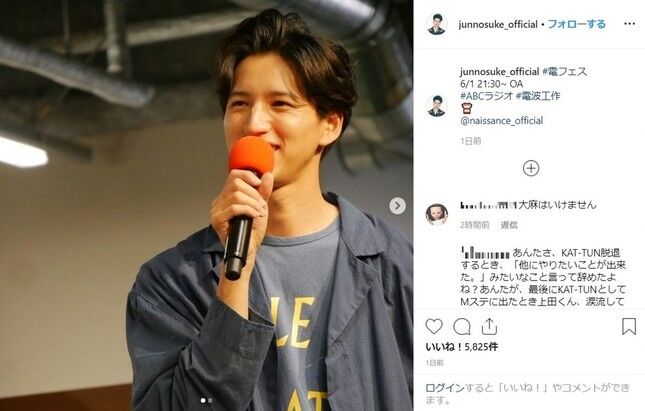Open comments via the speech bubble icon

(462, 327)
